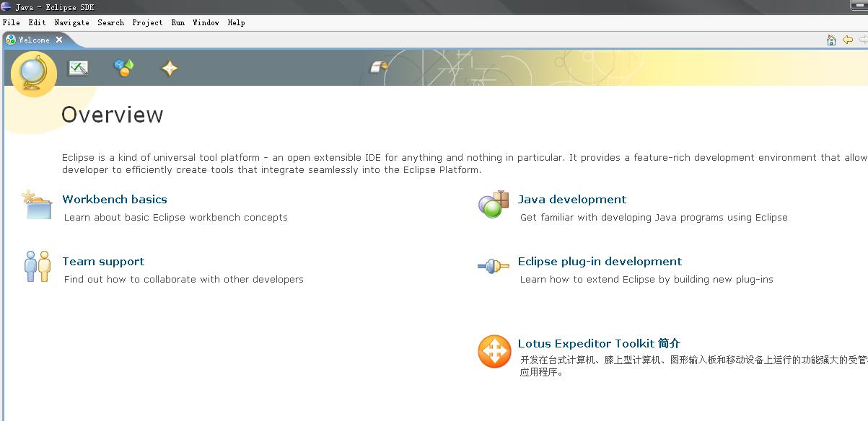868x421 pixels.
Task: Open the Eclipse plug-in development link
Action: click(600, 262)
